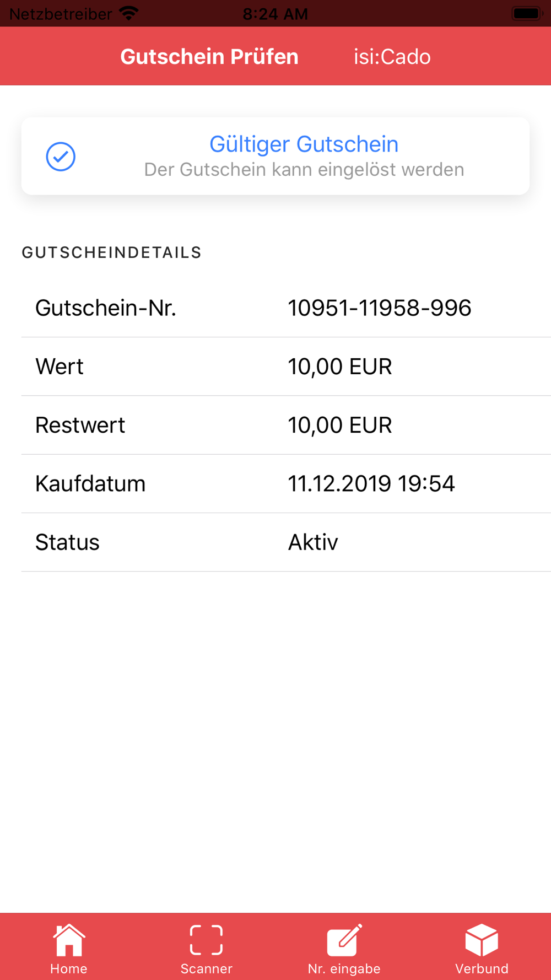The width and height of the screenshot is (551, 980).
Task: Select the Gutschein-Nr. row
Action: click(x=286, y=308)
